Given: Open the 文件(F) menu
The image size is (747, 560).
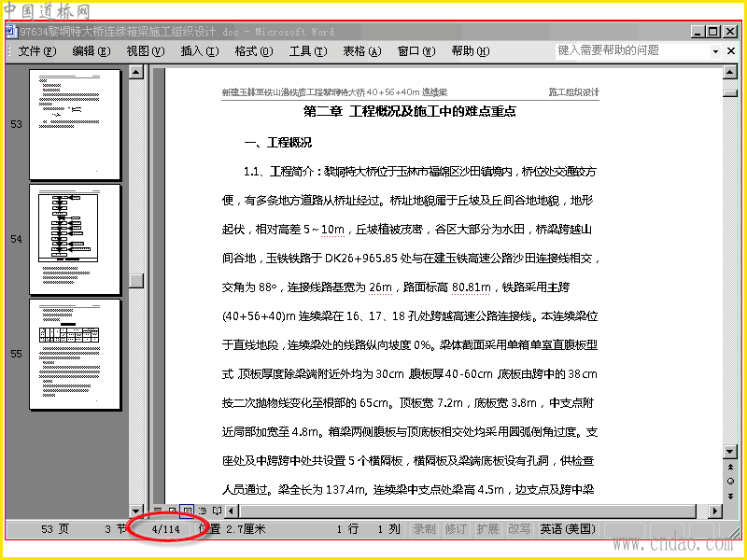Looking at the screenshot, I should point(37,51).
